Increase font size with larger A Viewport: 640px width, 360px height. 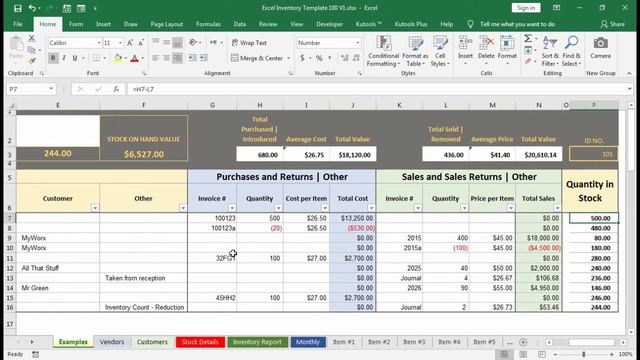pyautogui.click(x=130, y=43)
